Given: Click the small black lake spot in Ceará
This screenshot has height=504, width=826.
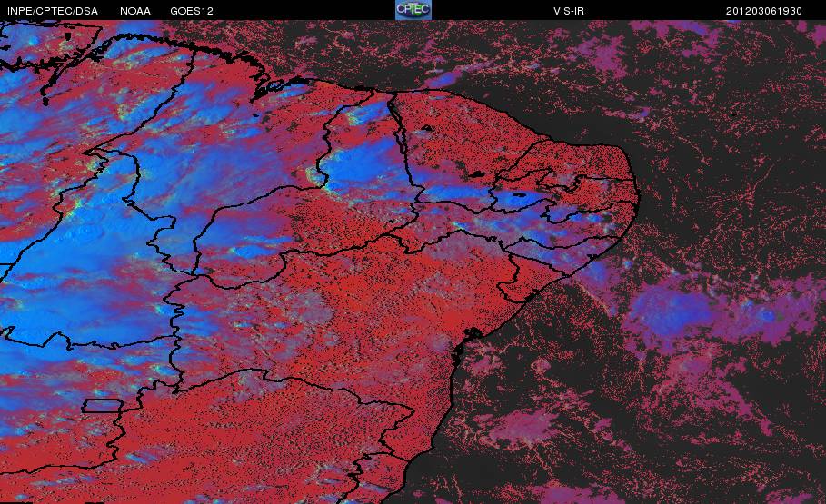Looking at the screenshot, I should pos(427,128).
